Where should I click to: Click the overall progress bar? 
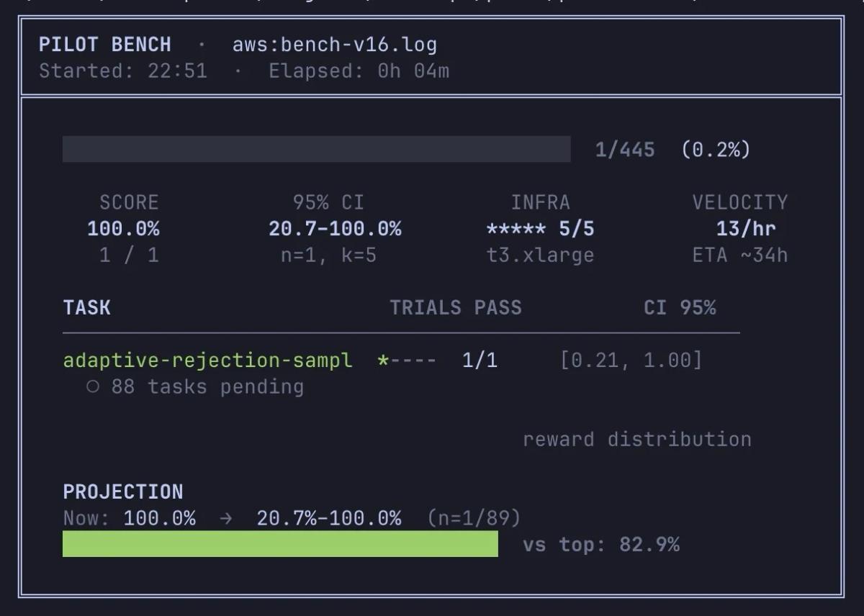[x=316, y=149]
